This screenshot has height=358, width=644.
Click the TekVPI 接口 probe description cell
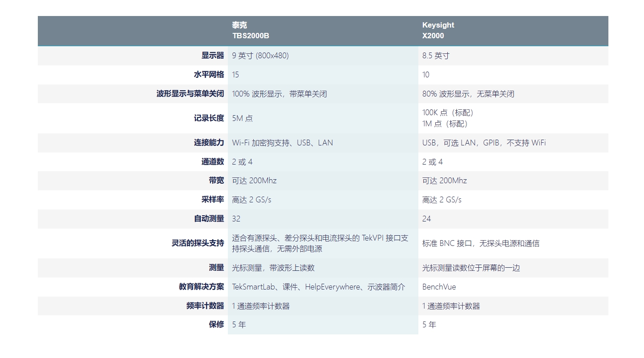(320, 243)
